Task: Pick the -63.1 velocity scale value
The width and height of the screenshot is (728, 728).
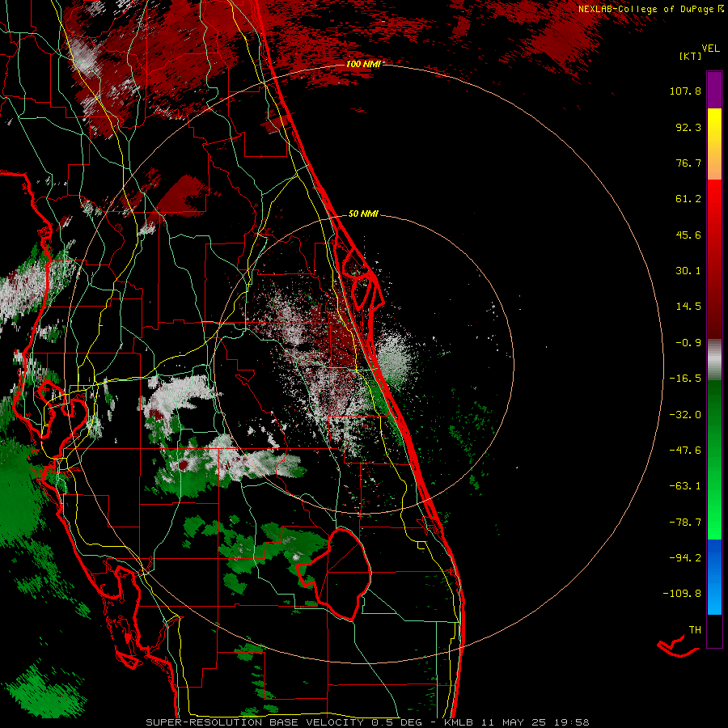Action: click(x=685, y=486)
